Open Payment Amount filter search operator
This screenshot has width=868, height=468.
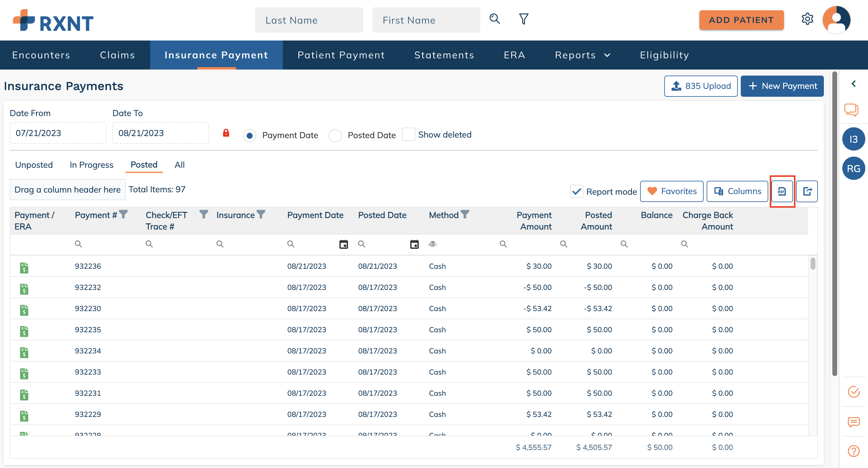503,244
